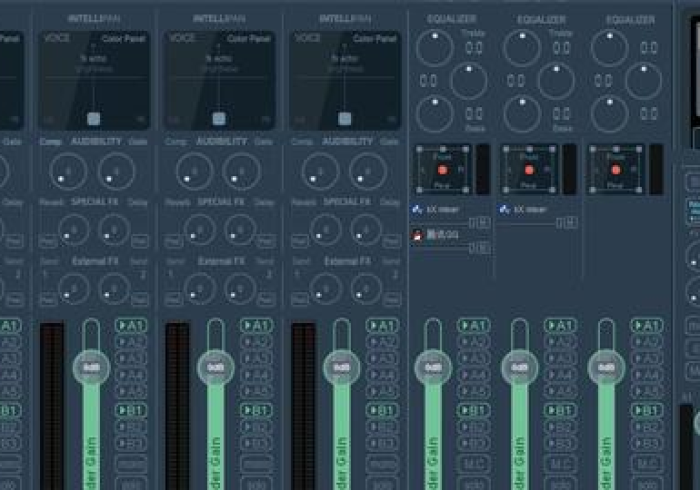The image size is (700, 490).
Task: Click the Gate knob in the middle INTELLIPAN strip
Action: (x=241, y=171)
